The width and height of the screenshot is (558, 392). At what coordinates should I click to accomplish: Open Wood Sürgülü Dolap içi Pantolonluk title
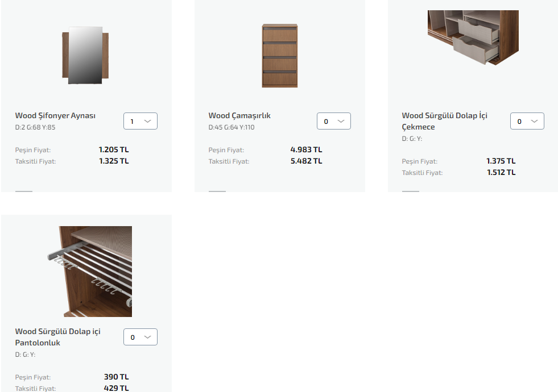(x=57, y=337)
